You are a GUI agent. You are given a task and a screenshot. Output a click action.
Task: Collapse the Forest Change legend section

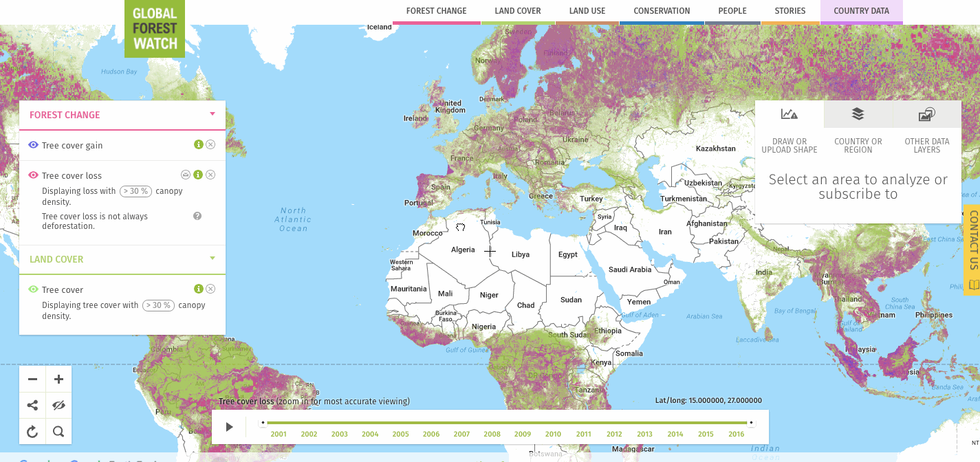[213, 114]
